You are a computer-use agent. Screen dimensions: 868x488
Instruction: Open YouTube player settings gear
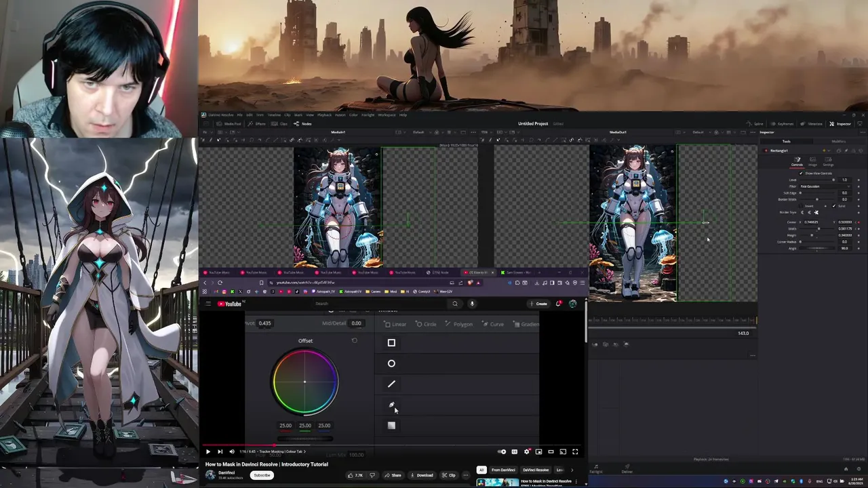pos(526,451)
